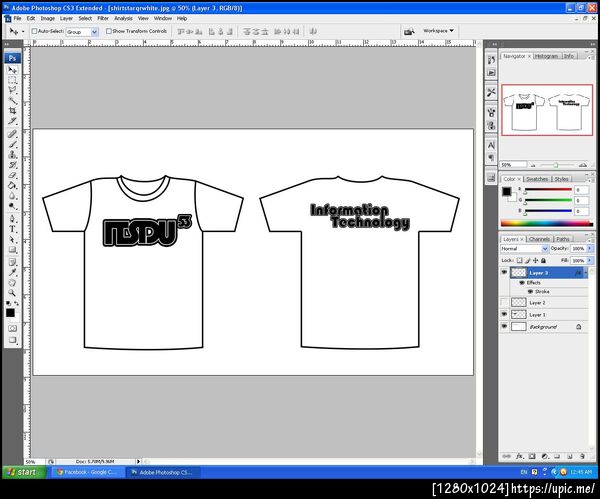The width and height of the screenshot is (600, 499).
Task: Select the Slice tool
Action: 12,121
